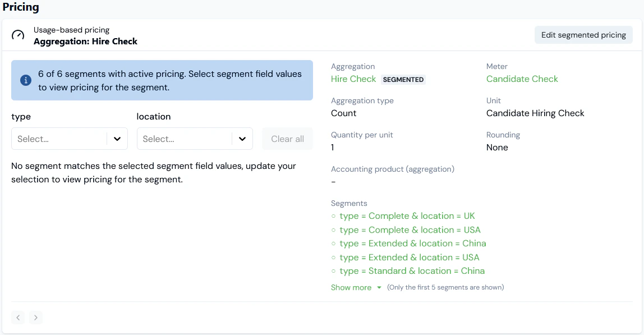
Task: Click the usage-based pricing gauge icon
Action: [18, 35]
